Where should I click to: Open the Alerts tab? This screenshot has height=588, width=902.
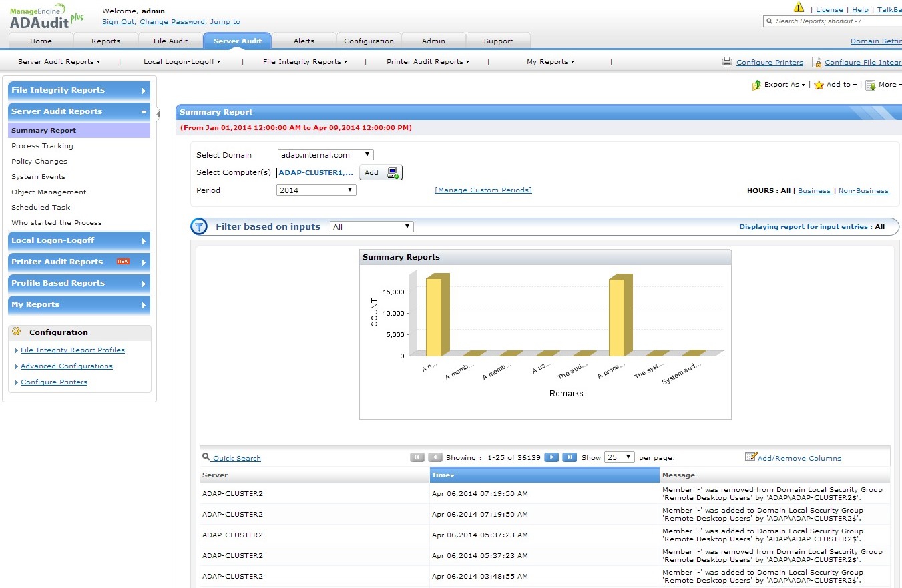coord(304,41)
